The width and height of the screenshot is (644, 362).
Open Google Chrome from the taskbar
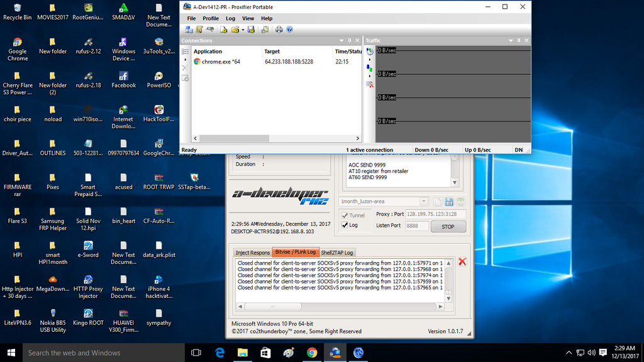[312, 353]
